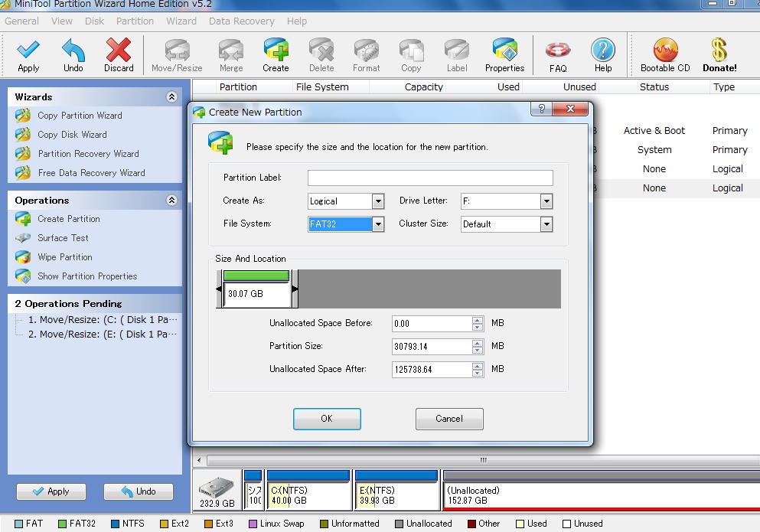Select the Unallocated 152.87 GB space
Image resolution: width=760 pixels, height=532 pixels.
602,491
